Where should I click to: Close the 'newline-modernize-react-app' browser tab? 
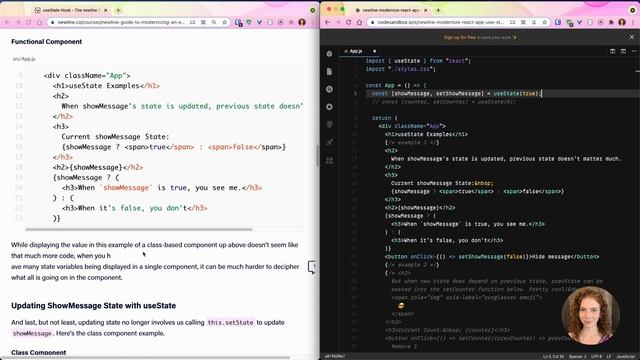pos(426,10)
